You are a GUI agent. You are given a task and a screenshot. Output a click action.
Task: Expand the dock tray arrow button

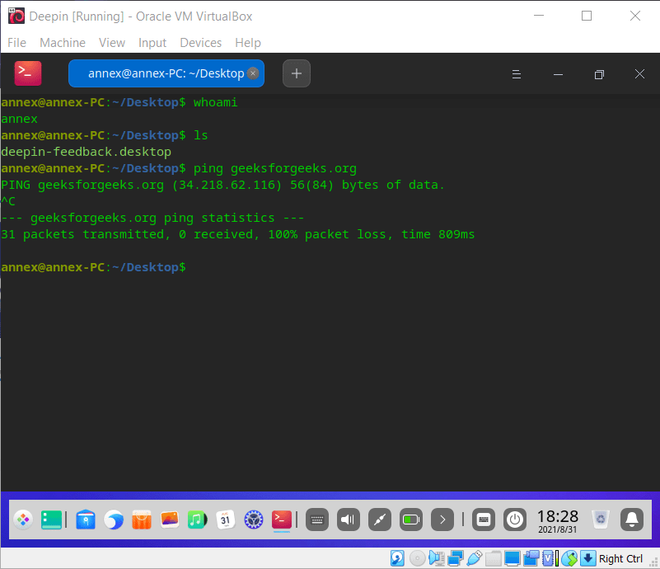click(x=442, y=520)
